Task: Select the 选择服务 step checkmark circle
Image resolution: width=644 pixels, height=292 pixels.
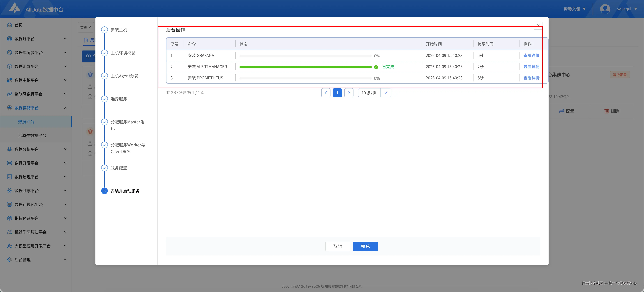Action: click(x=104, y=99)
